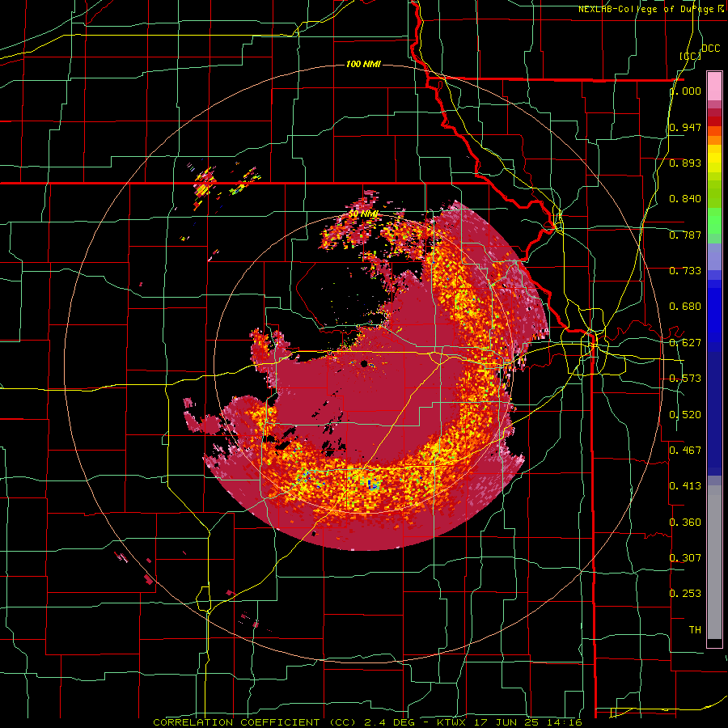This screenshot has width=728, height=728.
Task: Click the bright green color bar segment
Action: (714, 222)
